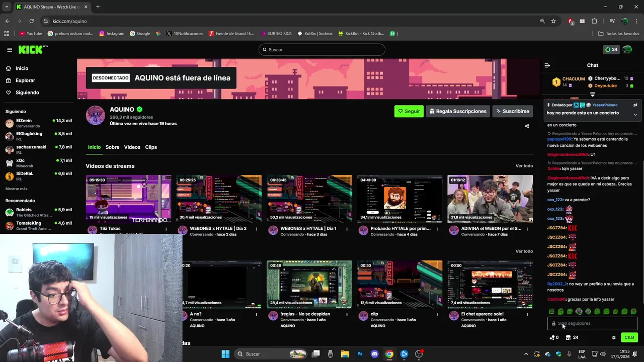Open the chat shop icon showing 24
This screenshot has width=644, height=362.
click(x=572, y=337)
